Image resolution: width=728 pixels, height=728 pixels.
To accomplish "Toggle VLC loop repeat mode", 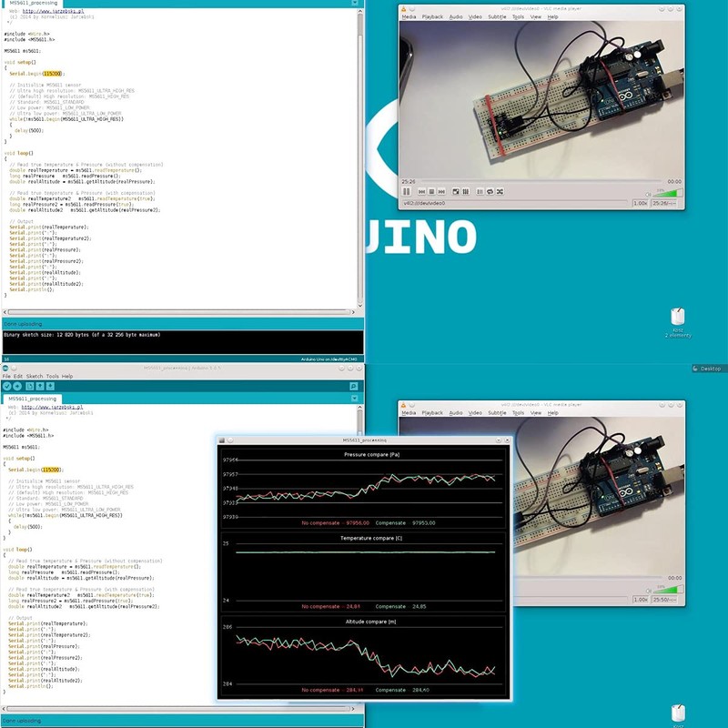I will tap(490, 191).
